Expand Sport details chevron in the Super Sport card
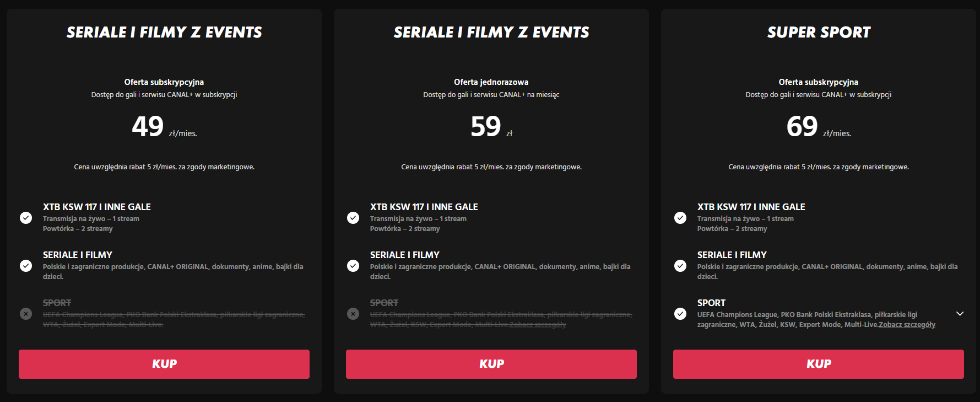This screenshot has width=980, height=402. tap(960, 314)
